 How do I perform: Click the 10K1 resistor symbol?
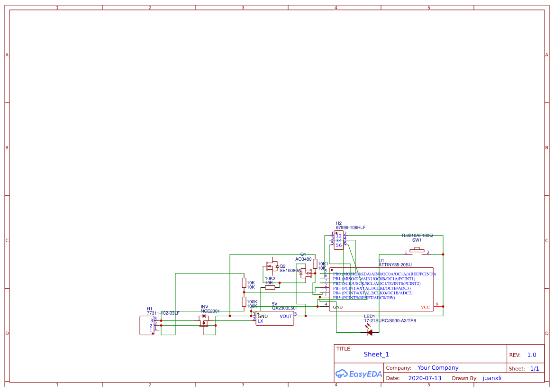(315, 264)
